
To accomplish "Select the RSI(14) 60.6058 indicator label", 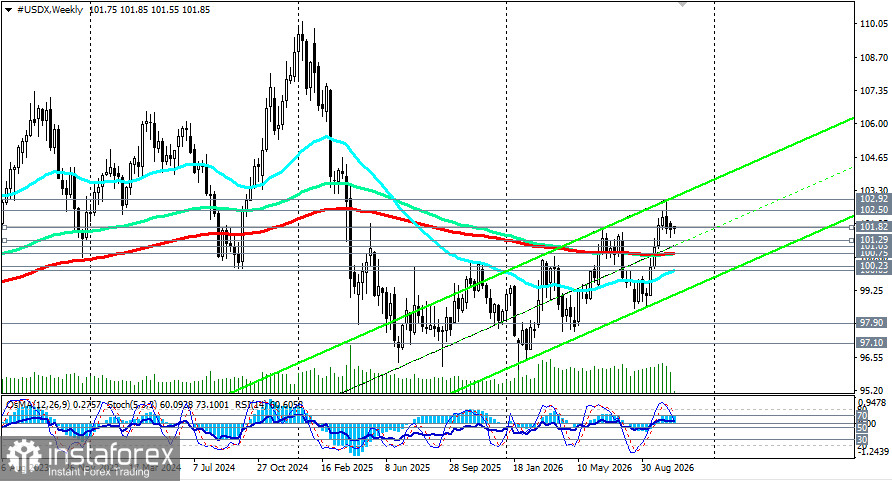I will coord(267,404).
